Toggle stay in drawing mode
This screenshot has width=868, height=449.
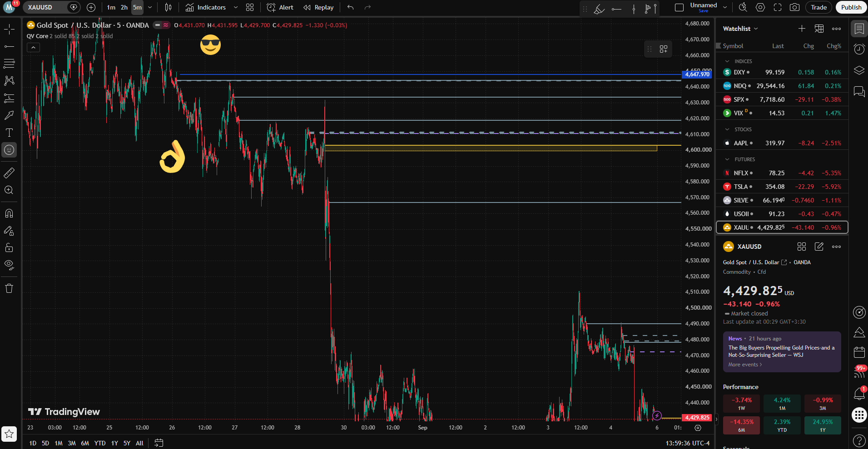click(x=9, y=231)
